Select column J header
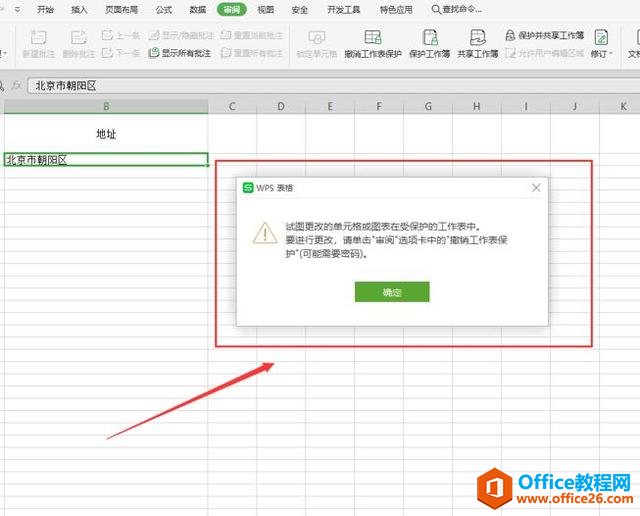 point(575,107)
